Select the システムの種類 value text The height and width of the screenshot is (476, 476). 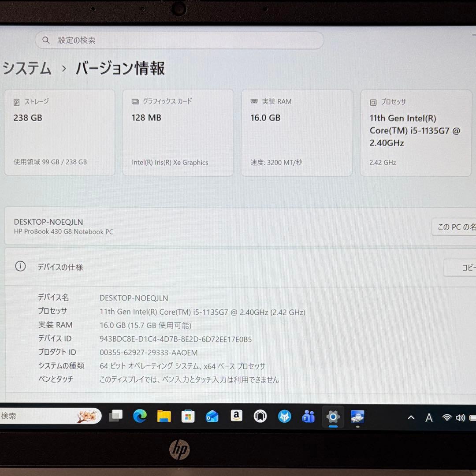tap(182, 366)
